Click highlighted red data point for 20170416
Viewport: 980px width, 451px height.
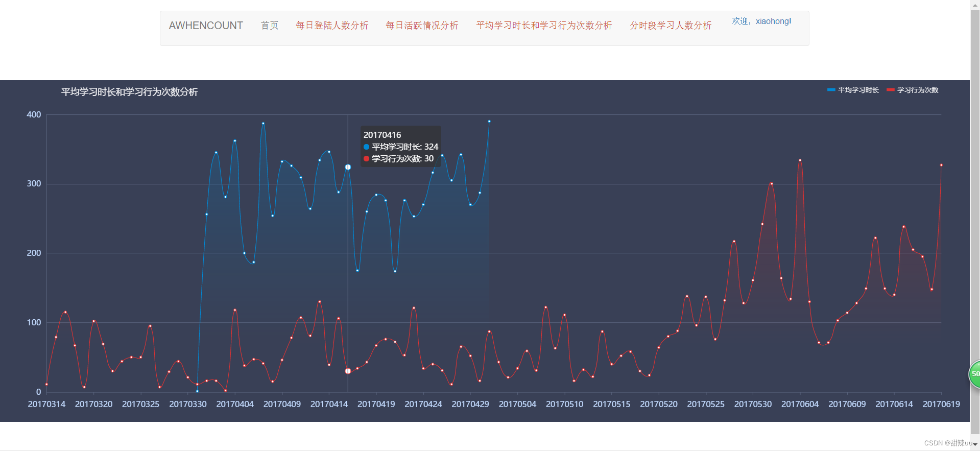point(348,371)
